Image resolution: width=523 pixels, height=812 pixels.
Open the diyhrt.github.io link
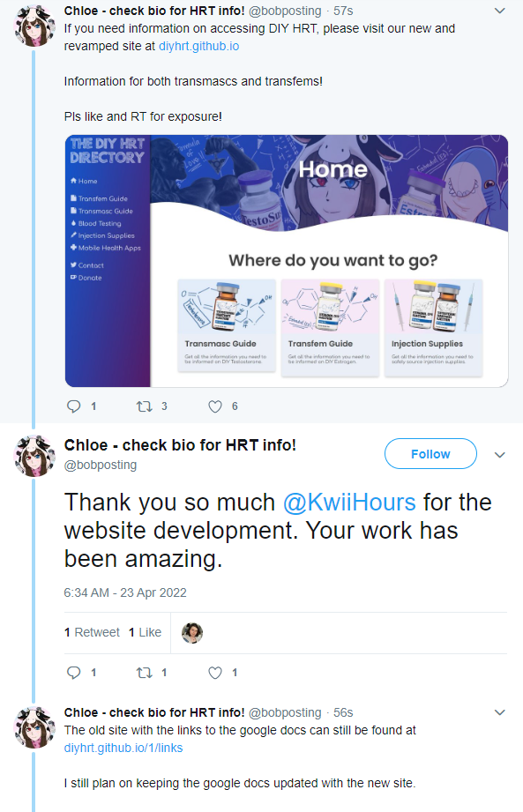(198, 46)
